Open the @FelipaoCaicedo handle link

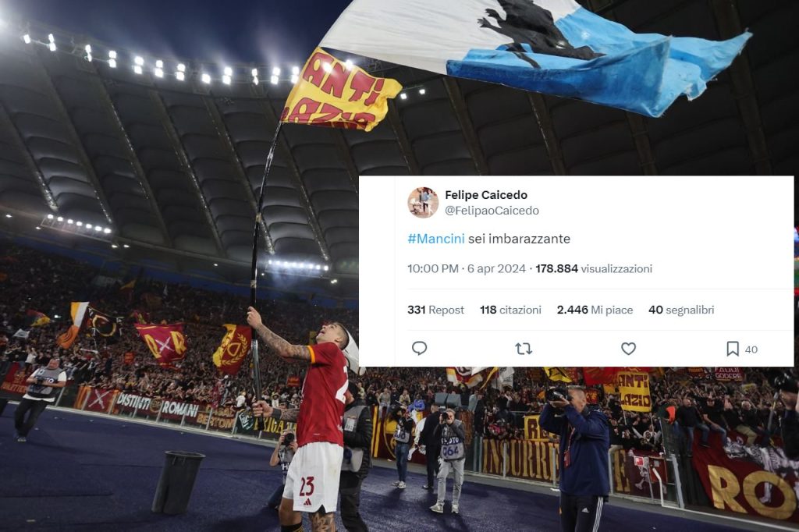[x=492, y=211]
